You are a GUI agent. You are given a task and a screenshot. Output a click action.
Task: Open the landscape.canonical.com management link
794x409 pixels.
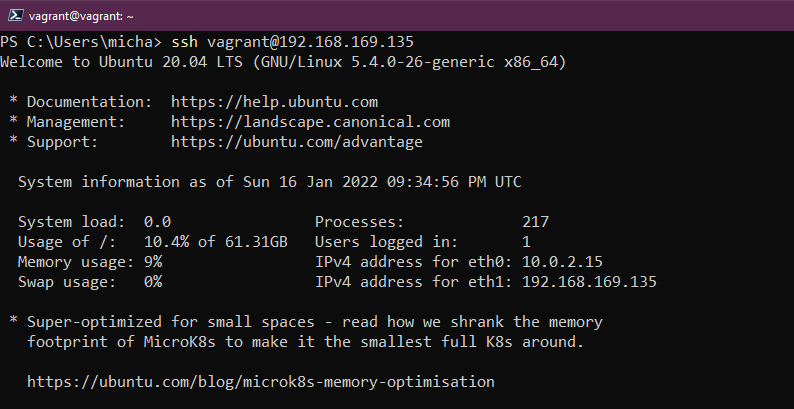point(310,122)
